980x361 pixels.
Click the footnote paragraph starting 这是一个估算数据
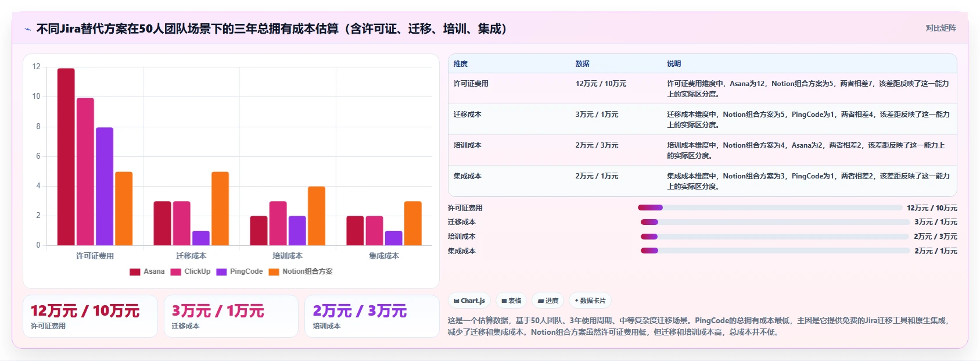coord(700,326)
